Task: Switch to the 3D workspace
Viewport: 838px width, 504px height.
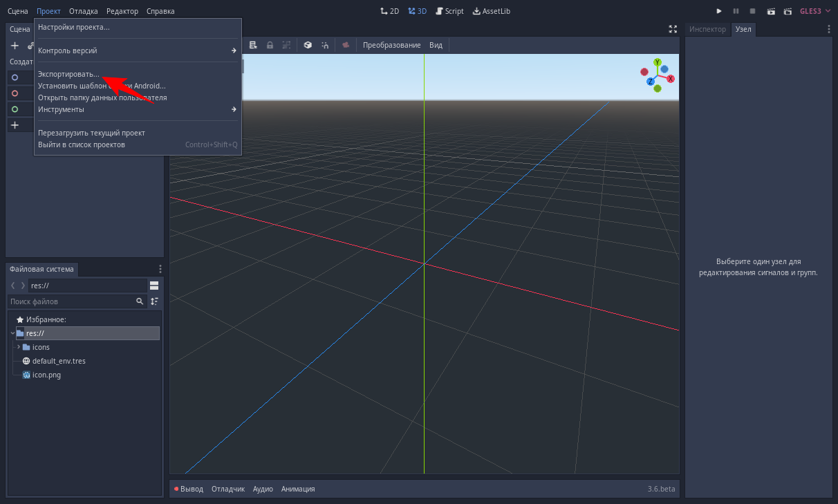Action: [417, 11]
